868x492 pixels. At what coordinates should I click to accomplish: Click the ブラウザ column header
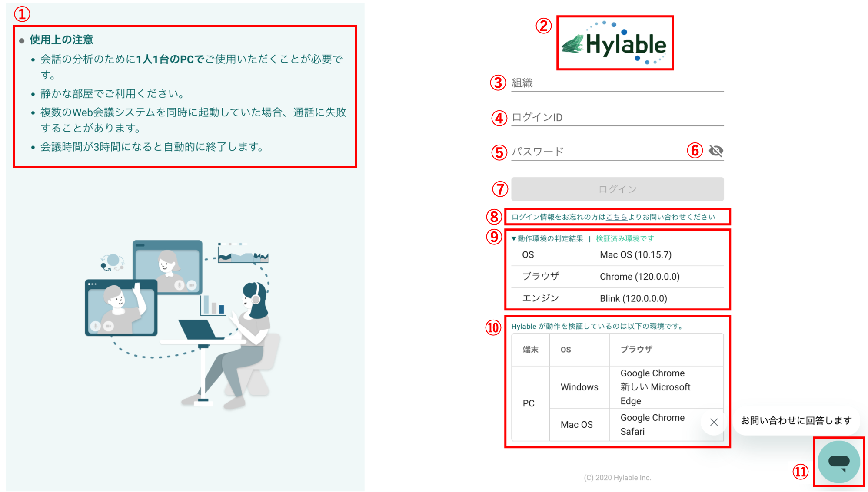pos(636,350)
